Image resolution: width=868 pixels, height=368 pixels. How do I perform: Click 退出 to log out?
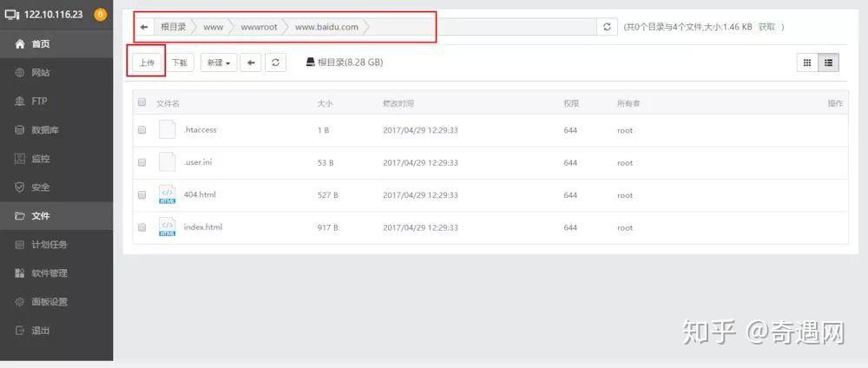coord(56,331)
